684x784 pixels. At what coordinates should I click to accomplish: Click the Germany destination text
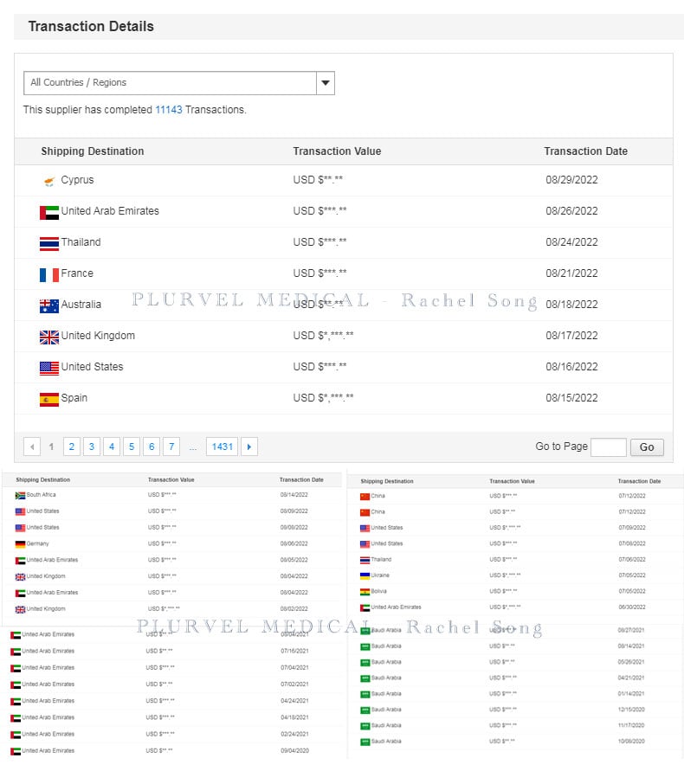point(37,543)
